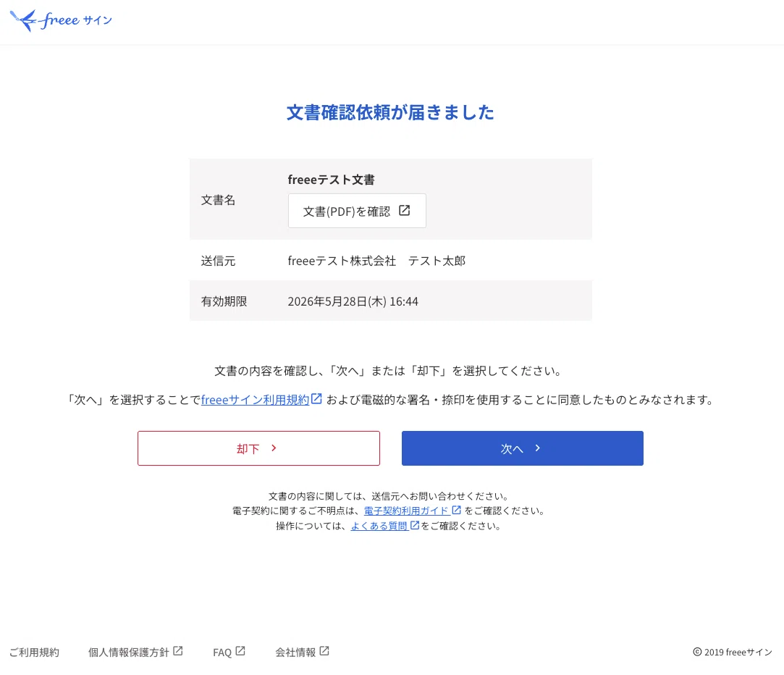Click the 文書名 row label
784x675 pixels.
pyautogui.click(x=218, y=200)
